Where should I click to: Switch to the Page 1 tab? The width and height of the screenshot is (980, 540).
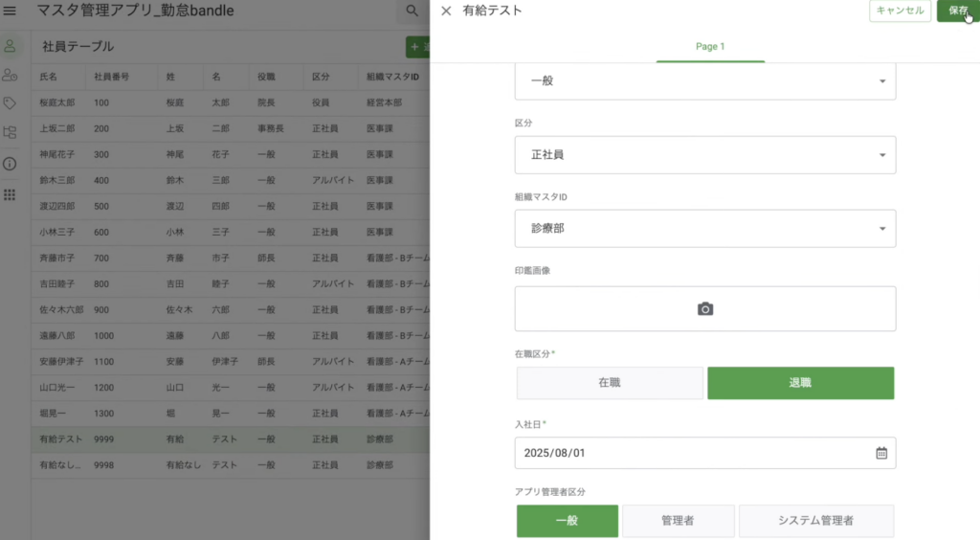coord(709,46)
